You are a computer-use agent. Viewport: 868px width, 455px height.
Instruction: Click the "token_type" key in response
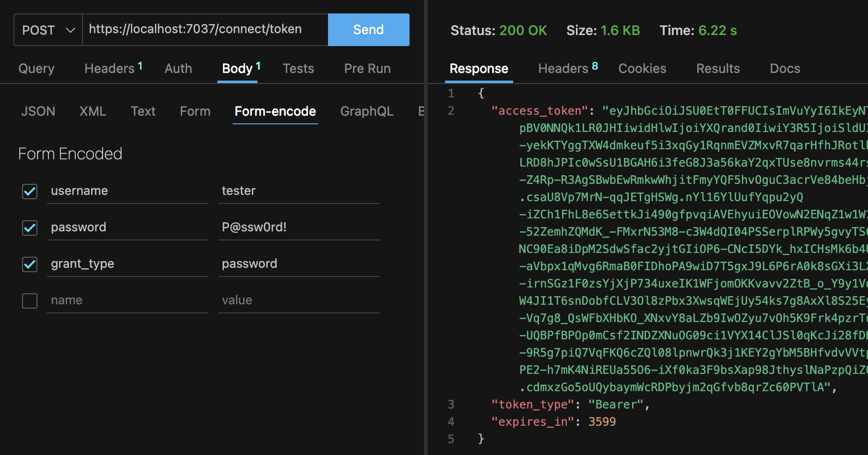coord(533,405)
